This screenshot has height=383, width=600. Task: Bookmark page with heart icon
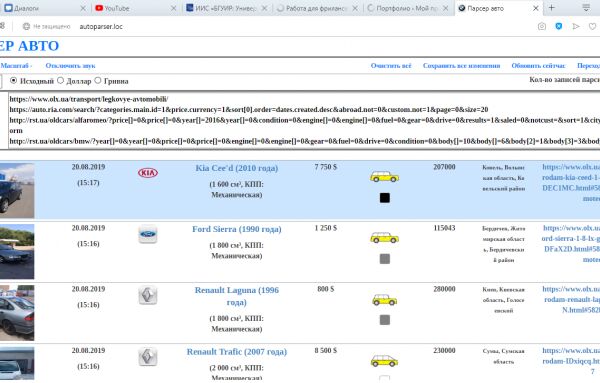pos(592,26)
